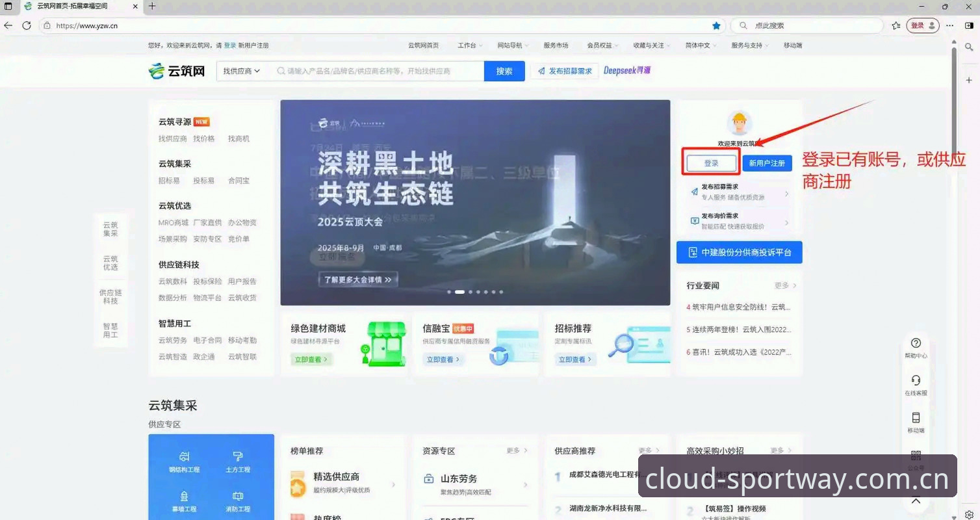Expand the 会员权益 top menu

602,45
